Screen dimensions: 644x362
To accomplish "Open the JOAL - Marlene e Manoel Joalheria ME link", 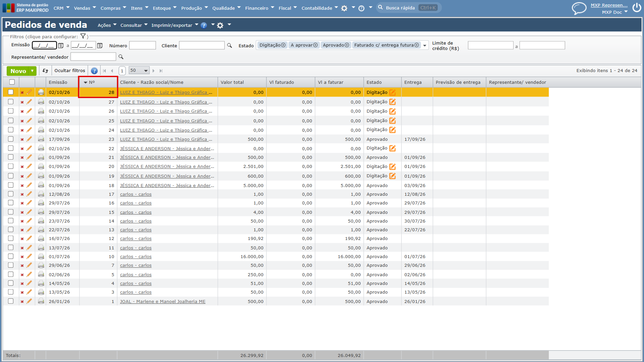I will 163,301.
